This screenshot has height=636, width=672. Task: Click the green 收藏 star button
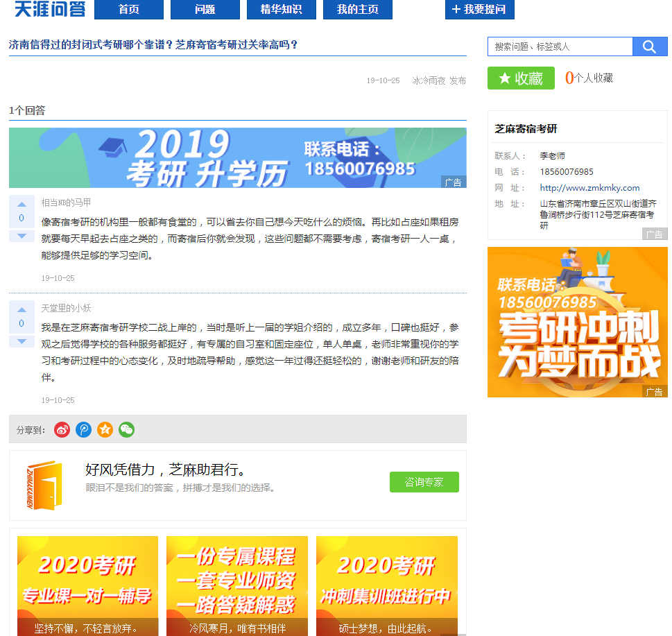tap(521, 78)
